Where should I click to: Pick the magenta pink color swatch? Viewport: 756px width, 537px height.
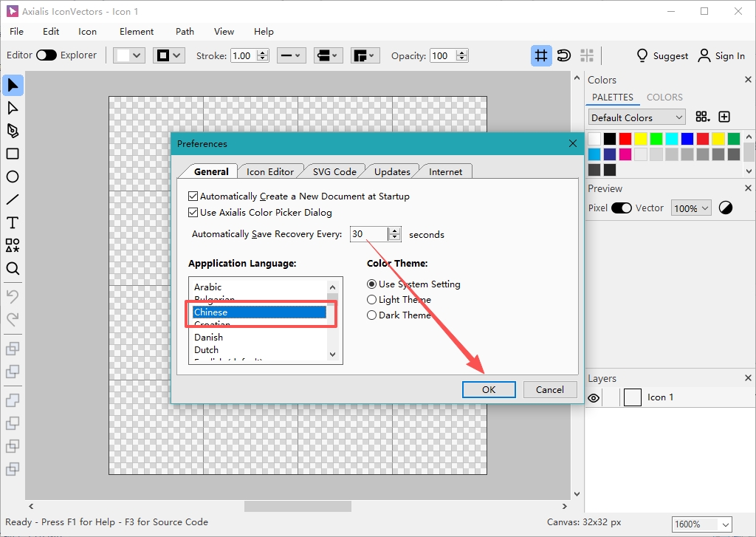point(625,154)
